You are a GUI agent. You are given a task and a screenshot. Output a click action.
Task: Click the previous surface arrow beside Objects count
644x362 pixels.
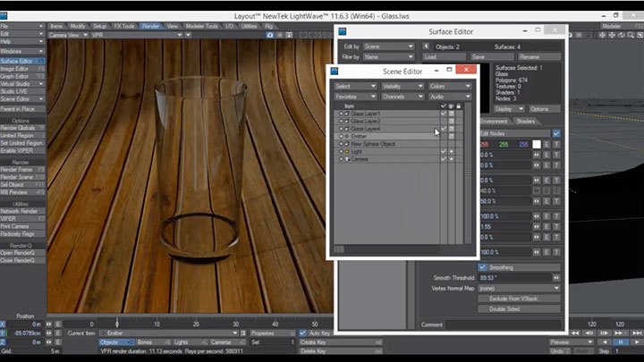(x=426, y=46)
